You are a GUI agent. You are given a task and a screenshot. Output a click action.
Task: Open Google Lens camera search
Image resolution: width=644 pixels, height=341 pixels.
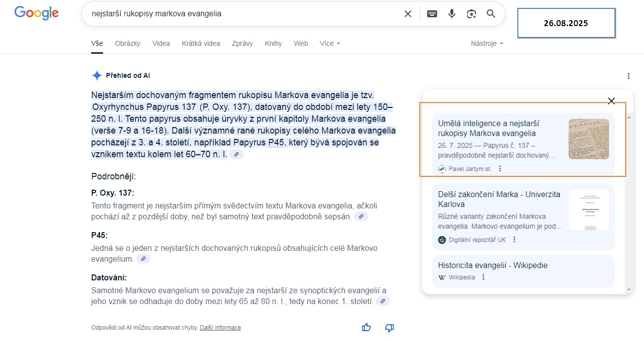[471, 14]
